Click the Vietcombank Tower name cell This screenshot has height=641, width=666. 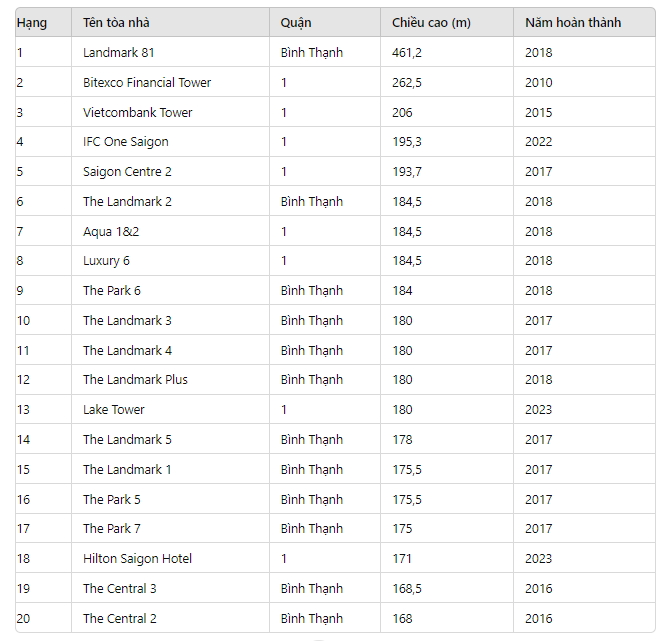[138, 112]
